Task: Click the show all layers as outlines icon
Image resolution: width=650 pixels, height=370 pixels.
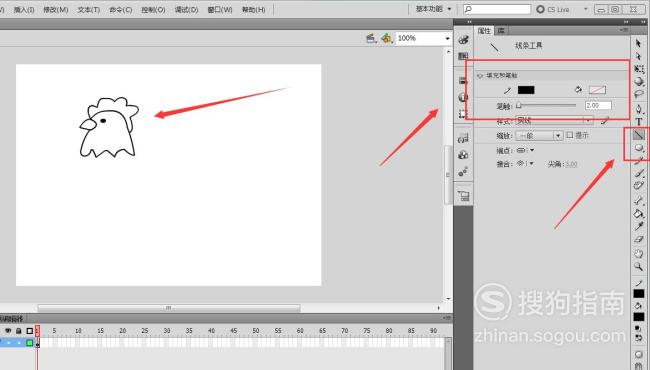Action: [x=29, y=331]
